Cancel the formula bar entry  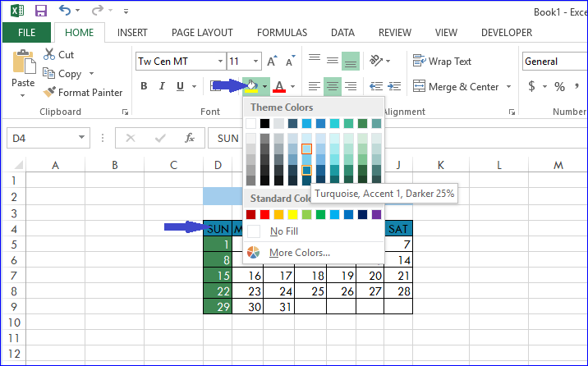[x=131, y=138]
